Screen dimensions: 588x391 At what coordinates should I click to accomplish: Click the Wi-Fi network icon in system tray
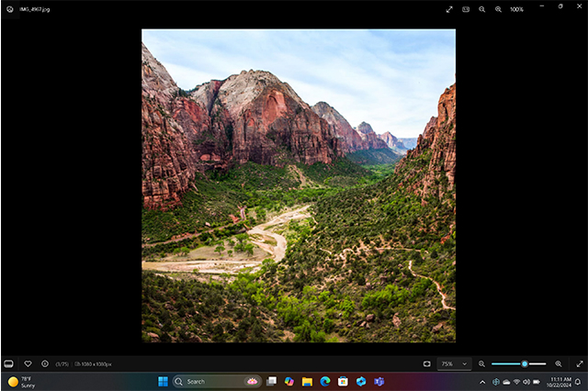coord(516,382)
